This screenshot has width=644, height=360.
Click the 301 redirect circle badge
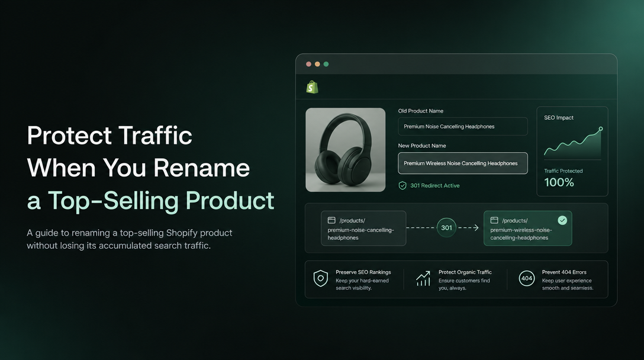click(x=446, y=228)
